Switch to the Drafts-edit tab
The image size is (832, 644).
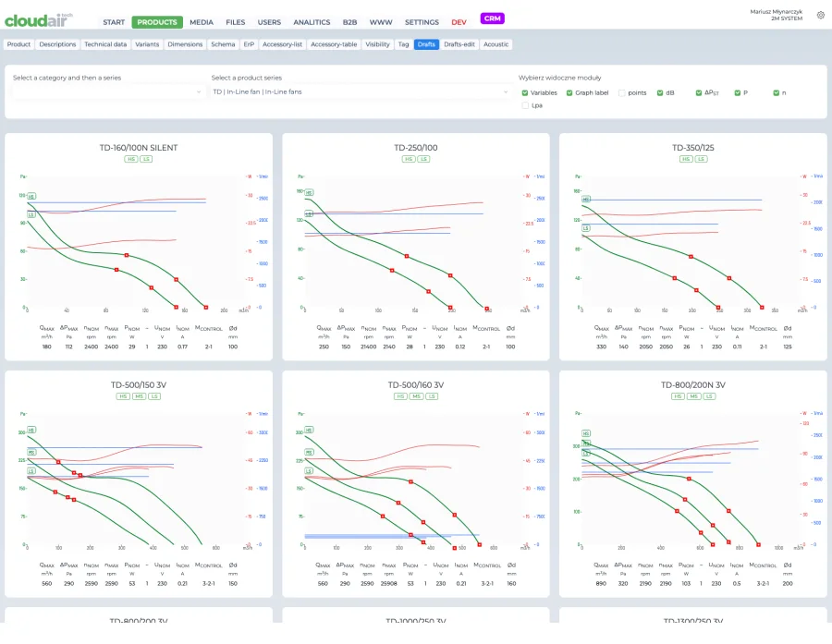coord(459,44)
